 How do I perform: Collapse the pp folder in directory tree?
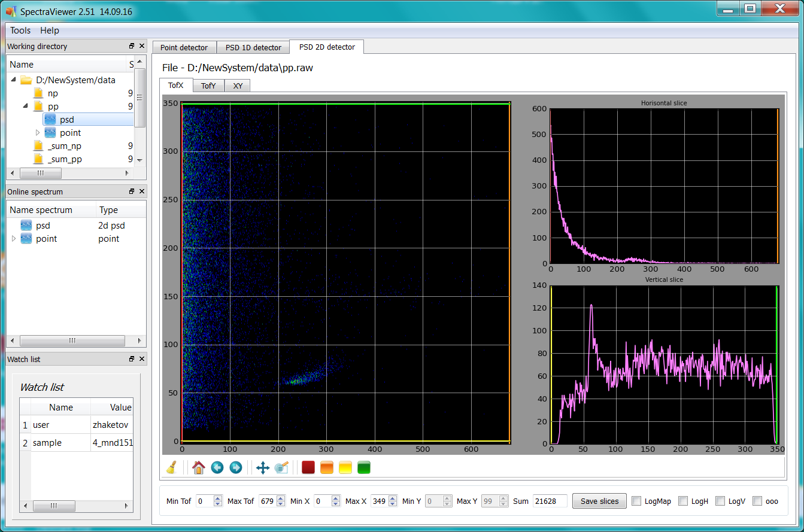point(26,107)
